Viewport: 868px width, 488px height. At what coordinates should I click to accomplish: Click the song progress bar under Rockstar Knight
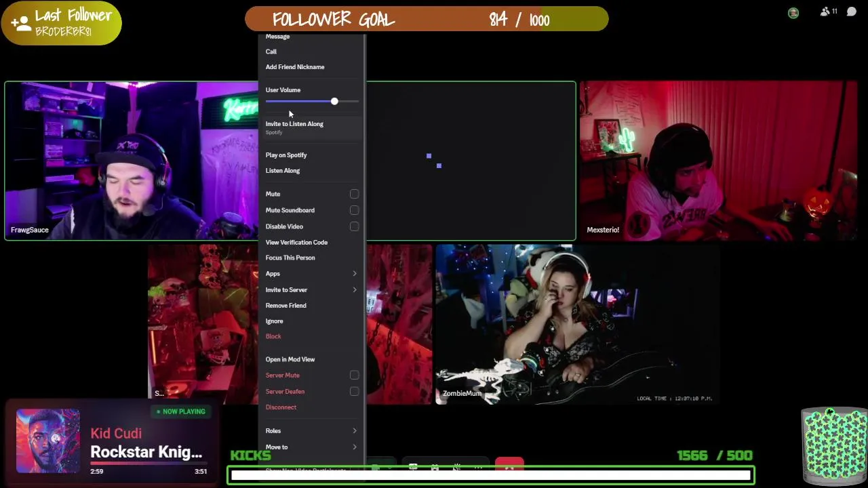(x=149, y=464)
